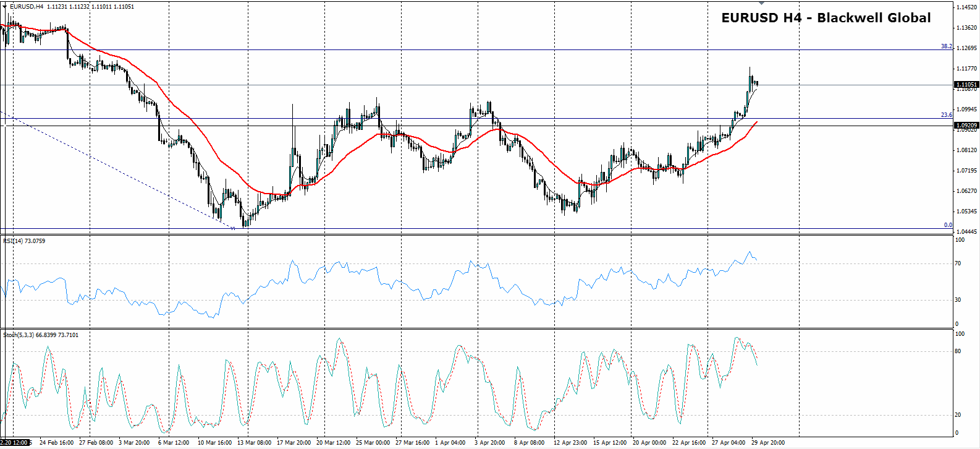Click the EURUSD,H4 symbol label with OHLC values
The image size is (980, 449).
[x=72, y=6]
